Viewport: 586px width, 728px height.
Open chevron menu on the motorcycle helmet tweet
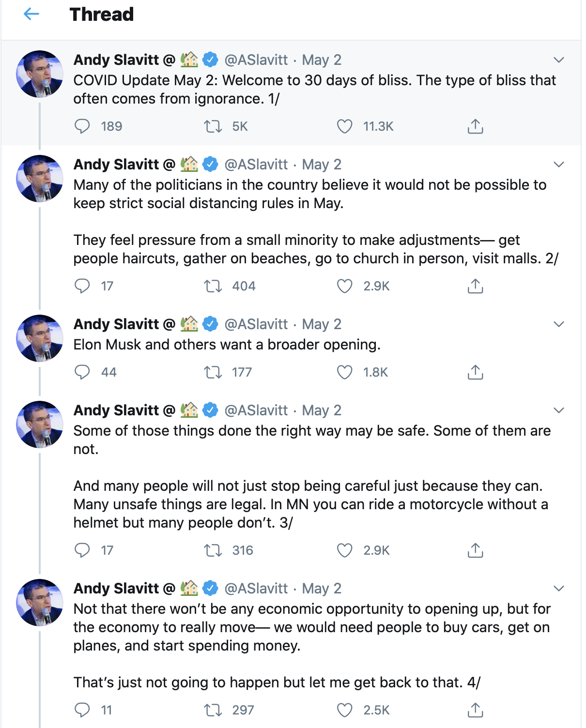[x=559, y=410]
